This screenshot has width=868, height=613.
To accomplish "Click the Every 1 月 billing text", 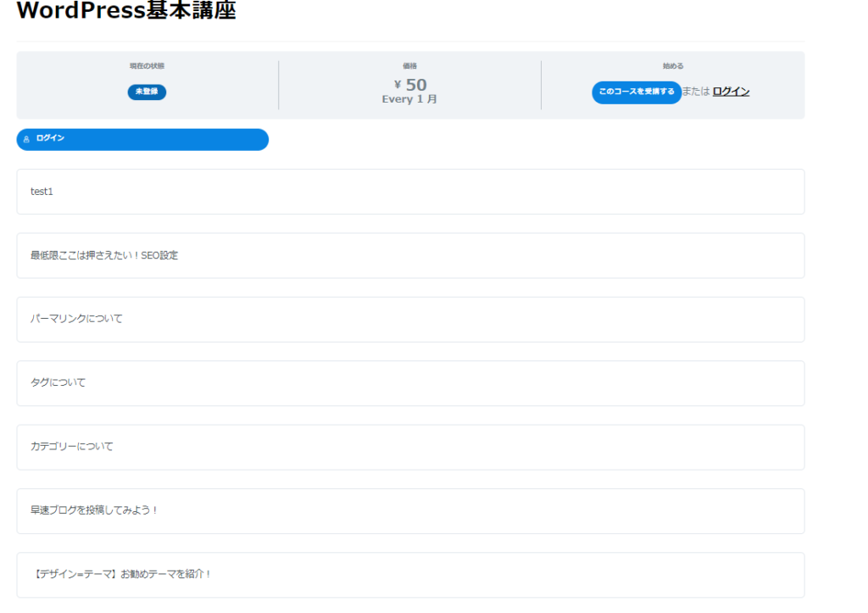I will click(x=409, y=99).
